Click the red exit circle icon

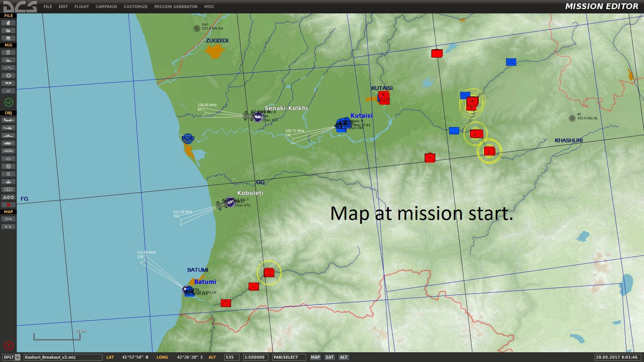pyautogui.click(x=9, y=345)
